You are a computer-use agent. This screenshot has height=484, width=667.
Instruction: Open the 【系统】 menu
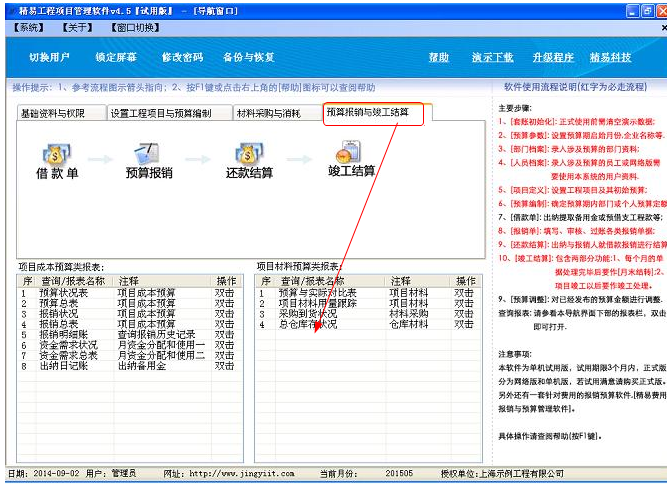pos(28,27)
